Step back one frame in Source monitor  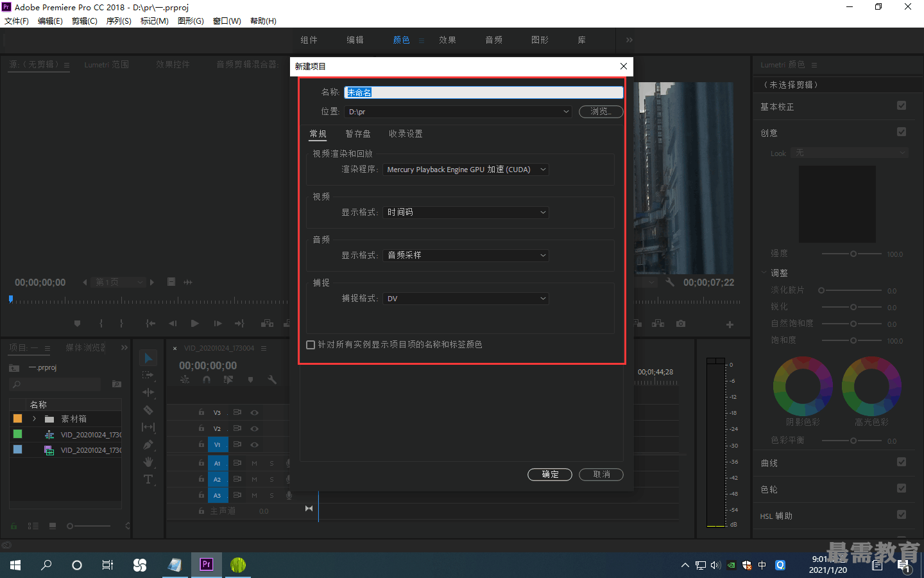(x=173, y=324)
